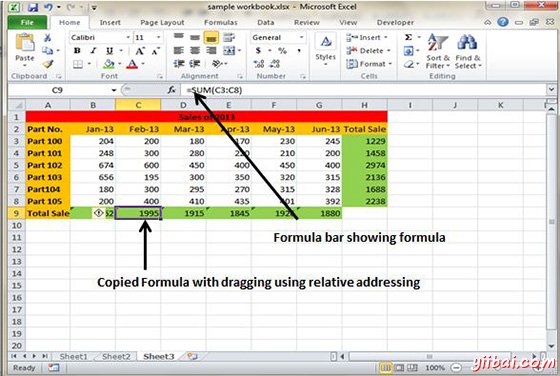Screen dimensions: 560x376
Task: Click the Undo arrow icon
Action: pos(48,7)
